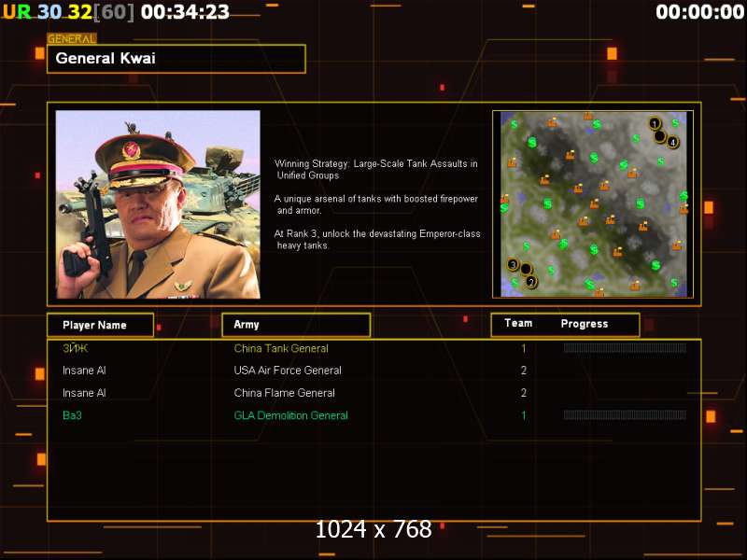
Task: Click the loading progress bar for Ваз
Action: coord(625,415)
